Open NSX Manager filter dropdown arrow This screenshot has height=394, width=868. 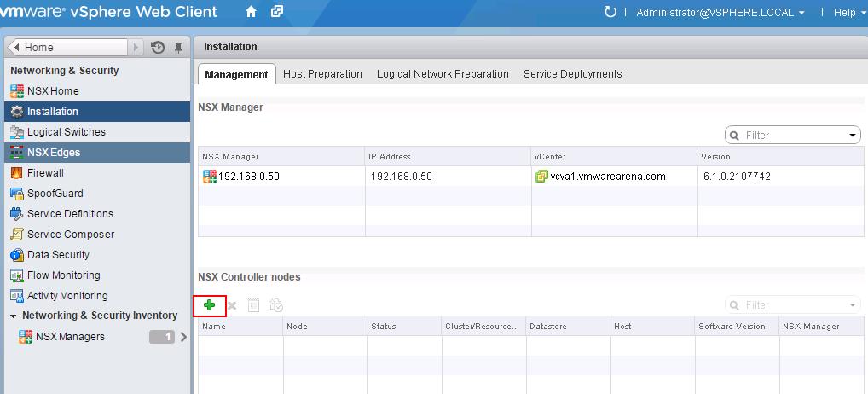tap(853, 136)
